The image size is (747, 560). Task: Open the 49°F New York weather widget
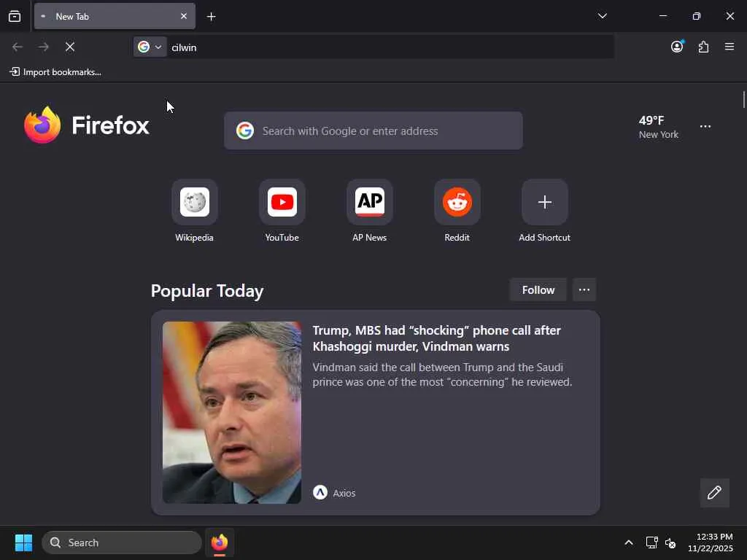pyautogui.click(x=659, y=127)
